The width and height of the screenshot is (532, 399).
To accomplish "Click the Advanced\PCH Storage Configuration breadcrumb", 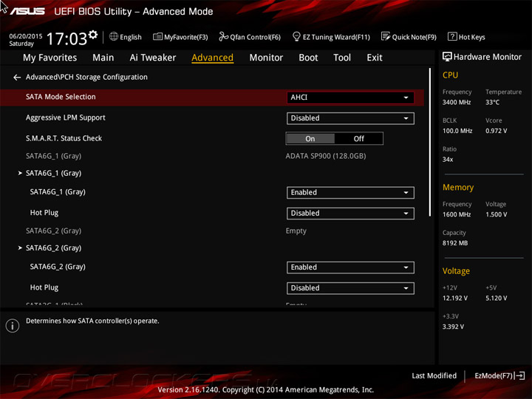I will click(x=86, y=77).
